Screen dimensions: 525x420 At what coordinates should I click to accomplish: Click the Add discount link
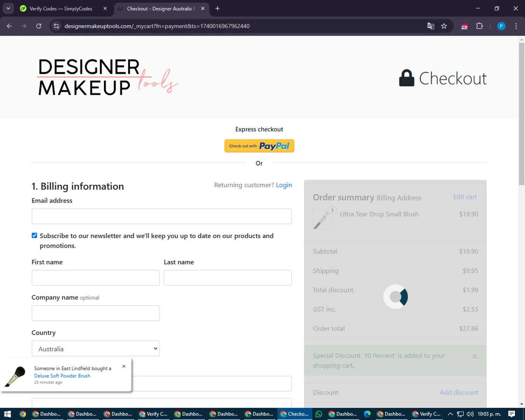click(459, 393)
